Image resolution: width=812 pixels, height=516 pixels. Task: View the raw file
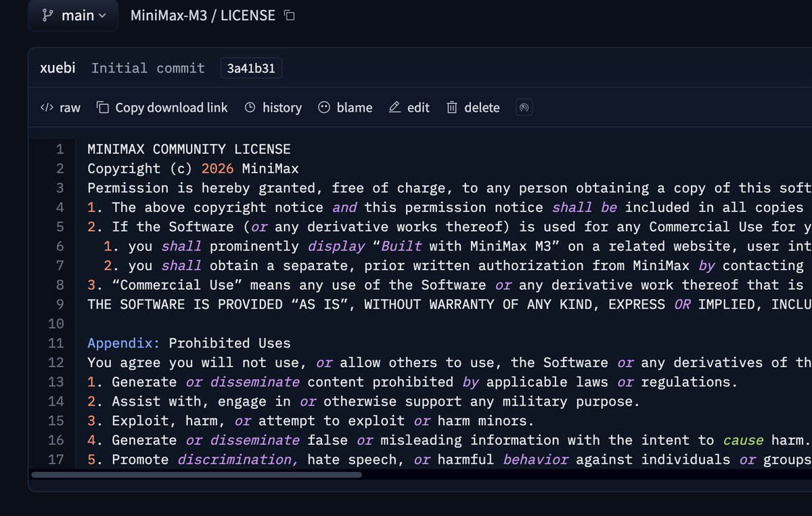pos(60,108)
